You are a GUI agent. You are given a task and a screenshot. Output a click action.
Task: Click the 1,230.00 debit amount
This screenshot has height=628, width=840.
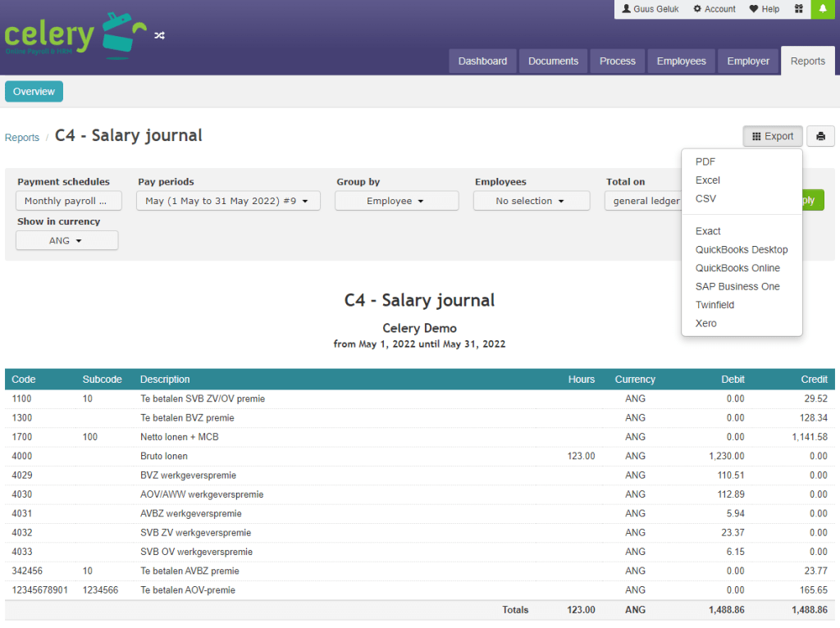(727, 456)
